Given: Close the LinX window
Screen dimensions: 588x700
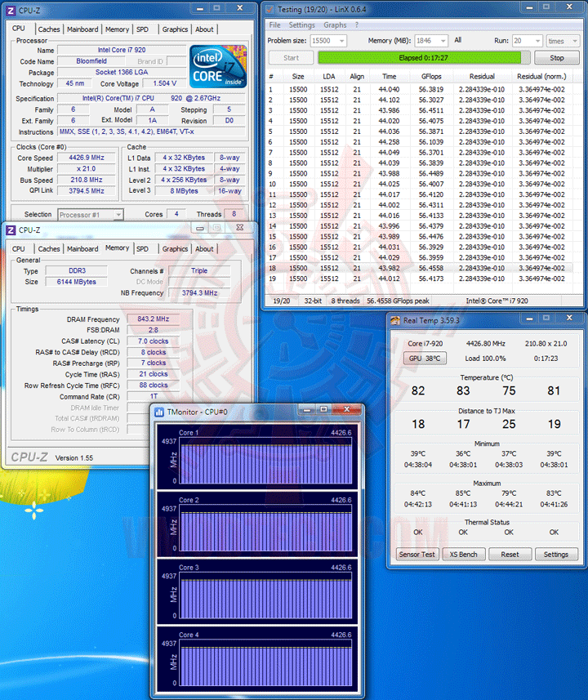Looking at the screenshot, I should 569,7.
